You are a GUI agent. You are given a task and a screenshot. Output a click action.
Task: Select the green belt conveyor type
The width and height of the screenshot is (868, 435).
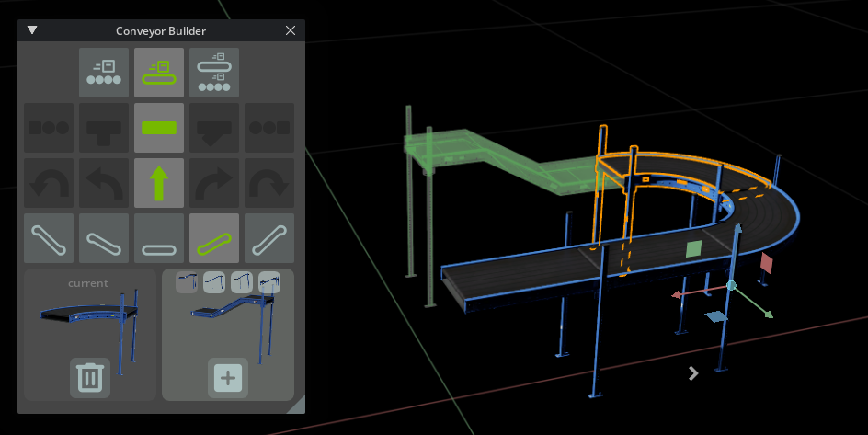159,73
